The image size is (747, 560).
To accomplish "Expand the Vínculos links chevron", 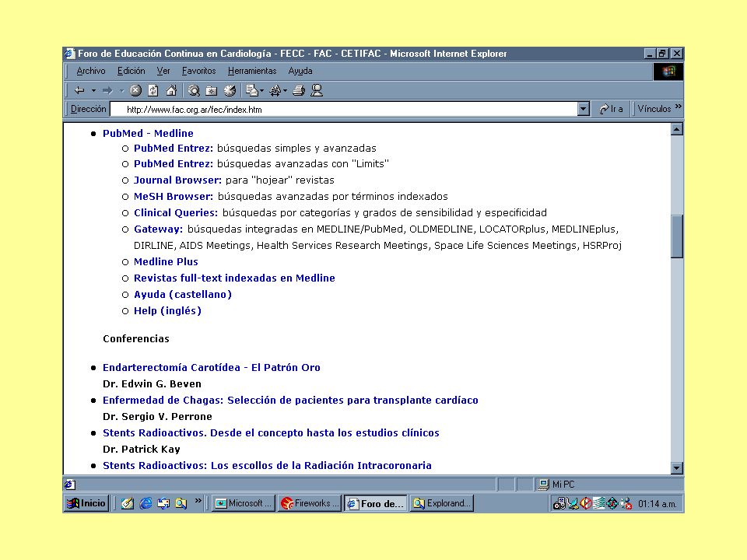I will tap(679, 107).
